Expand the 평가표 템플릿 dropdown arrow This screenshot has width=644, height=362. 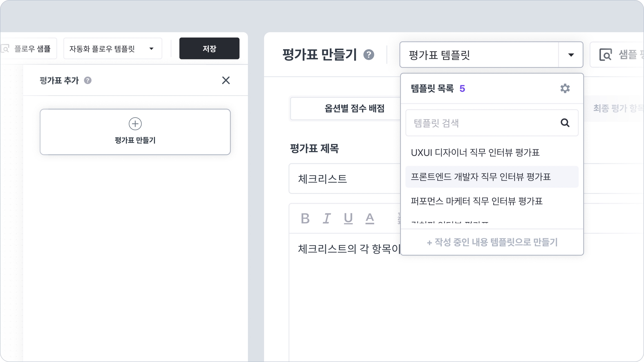click(x=571, y=55)
